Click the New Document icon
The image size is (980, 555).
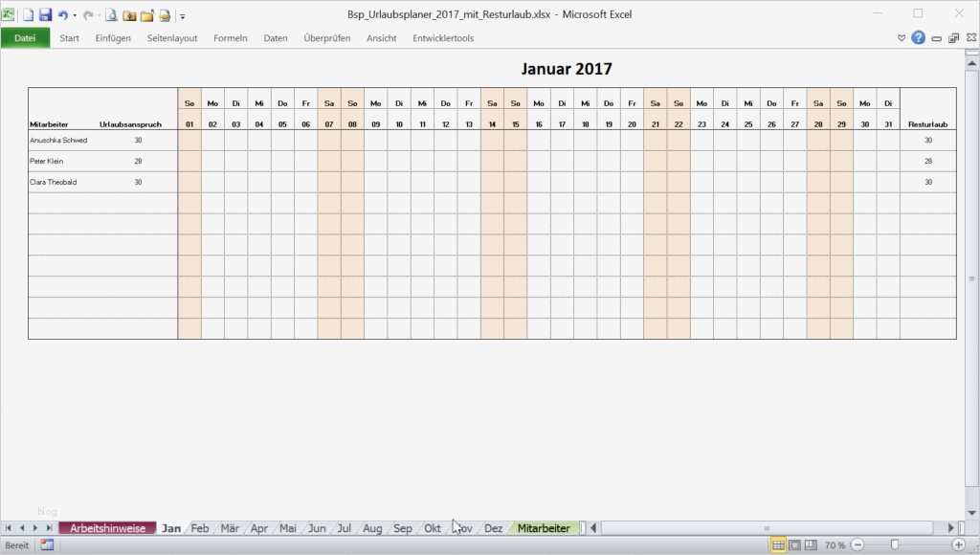click(x=28, y=14)
